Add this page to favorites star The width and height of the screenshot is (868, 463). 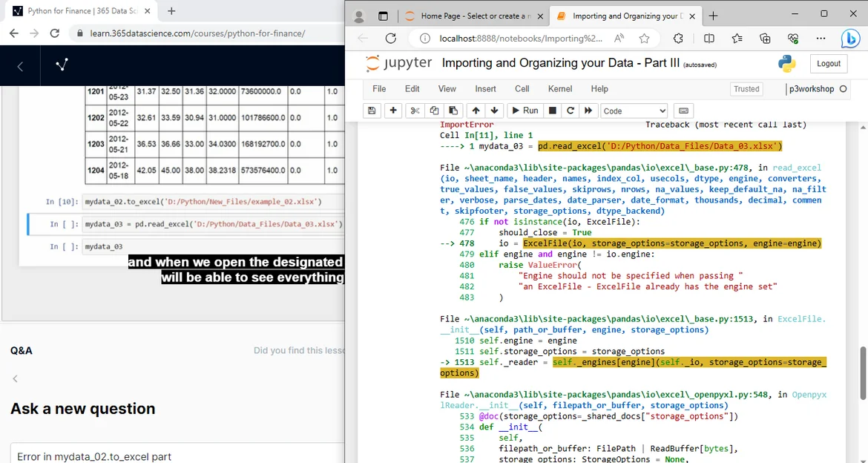[x=644, y=39]
